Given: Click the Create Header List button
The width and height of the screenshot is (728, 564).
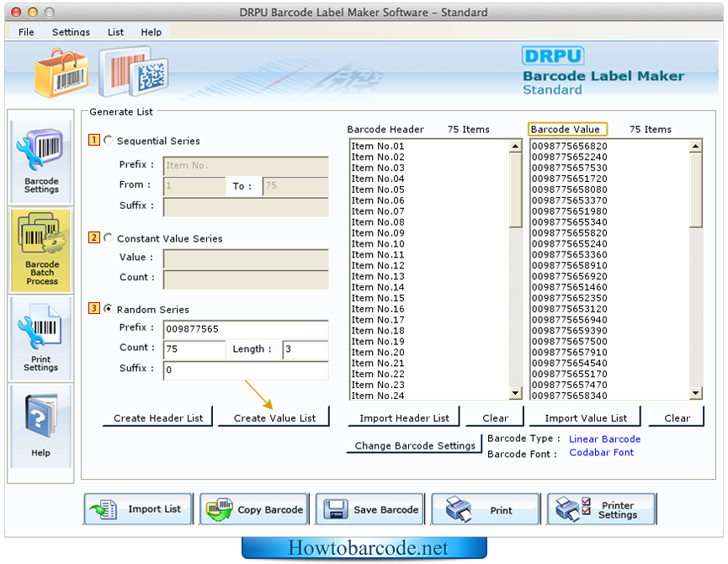Looking at the screenshot, I should pos(158,418).
